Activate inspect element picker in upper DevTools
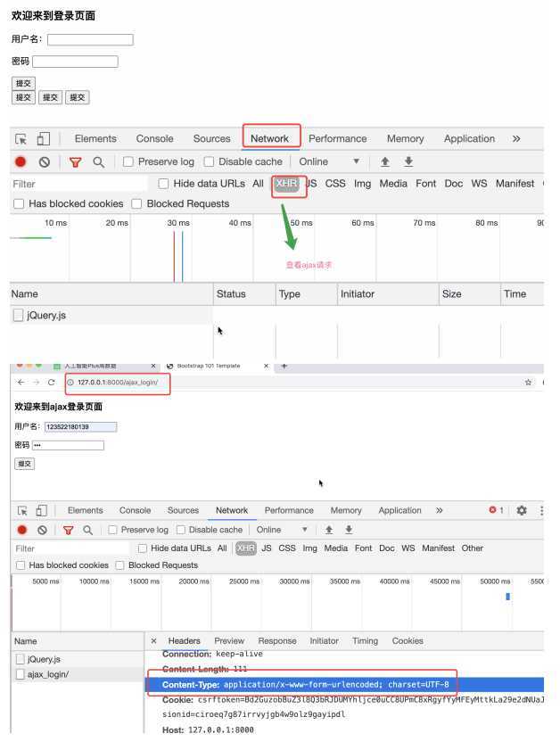 [21, 138]
